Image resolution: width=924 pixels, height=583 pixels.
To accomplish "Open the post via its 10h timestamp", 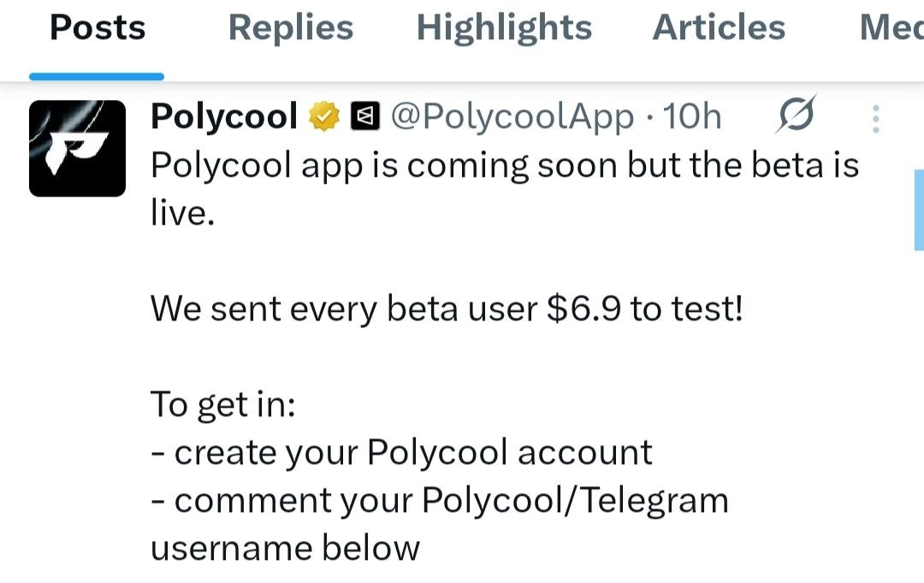I will tap(693, 117).
